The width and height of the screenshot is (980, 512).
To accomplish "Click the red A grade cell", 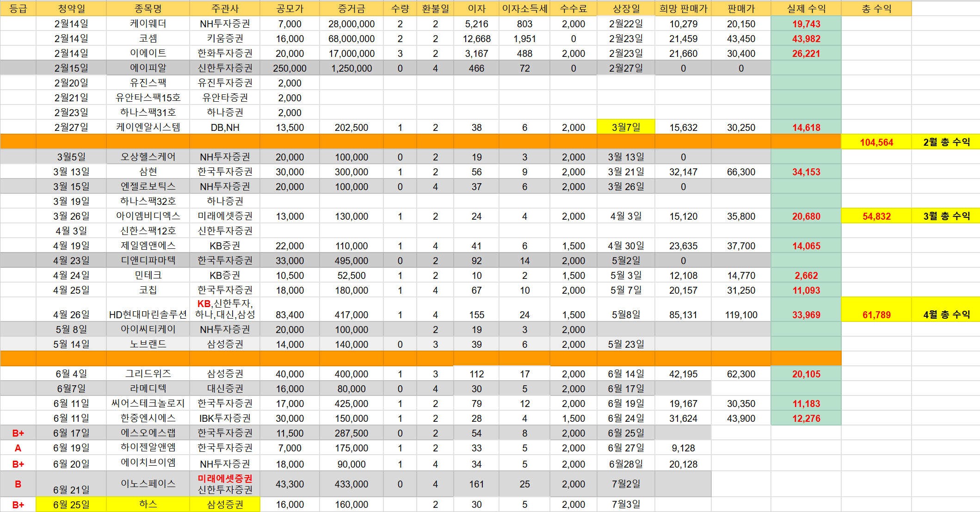I will 18,448.
